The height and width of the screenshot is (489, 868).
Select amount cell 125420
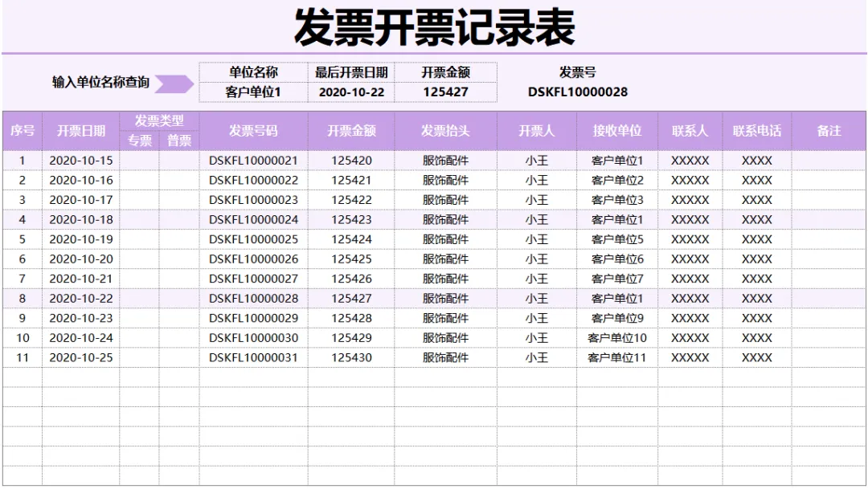coord(351,161)
